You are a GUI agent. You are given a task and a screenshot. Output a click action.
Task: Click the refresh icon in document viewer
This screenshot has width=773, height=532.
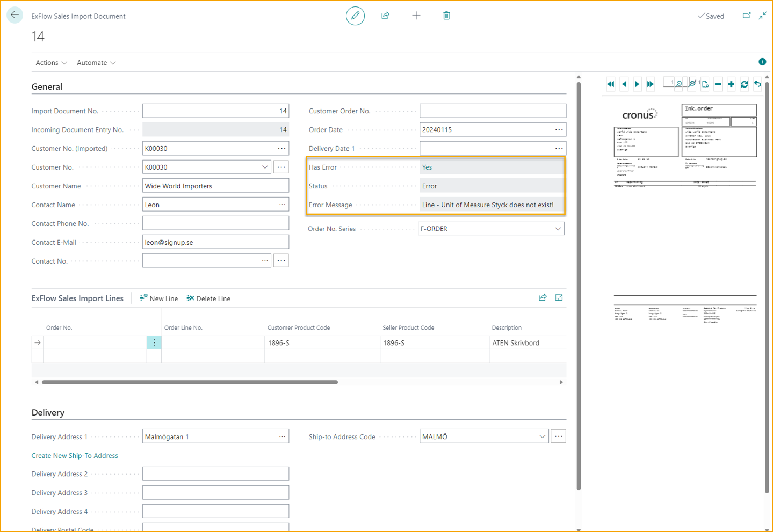coord(744,84)
